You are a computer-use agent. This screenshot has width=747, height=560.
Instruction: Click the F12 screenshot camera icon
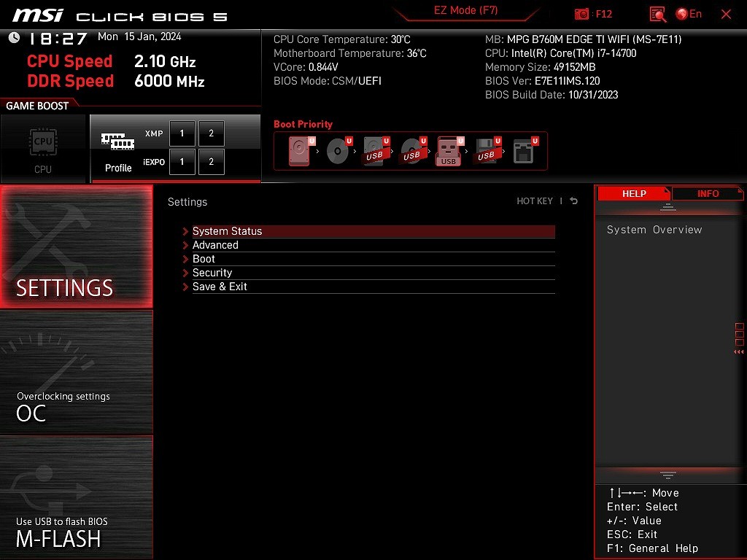coord(581,15)
